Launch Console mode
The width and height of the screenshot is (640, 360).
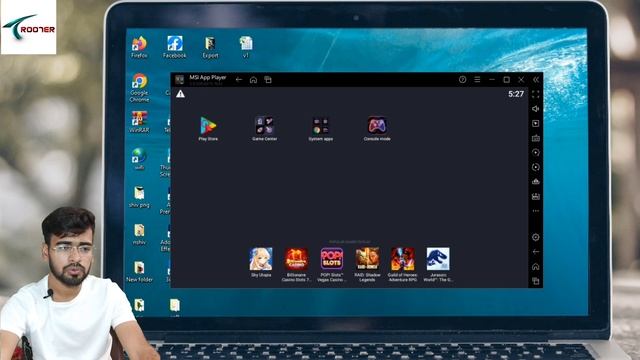pos(377,129)
